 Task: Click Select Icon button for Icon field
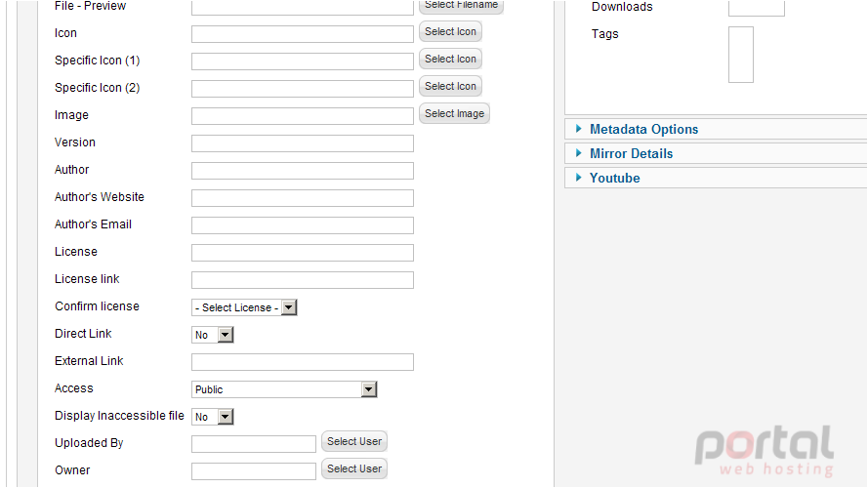(x=450, y=31)
